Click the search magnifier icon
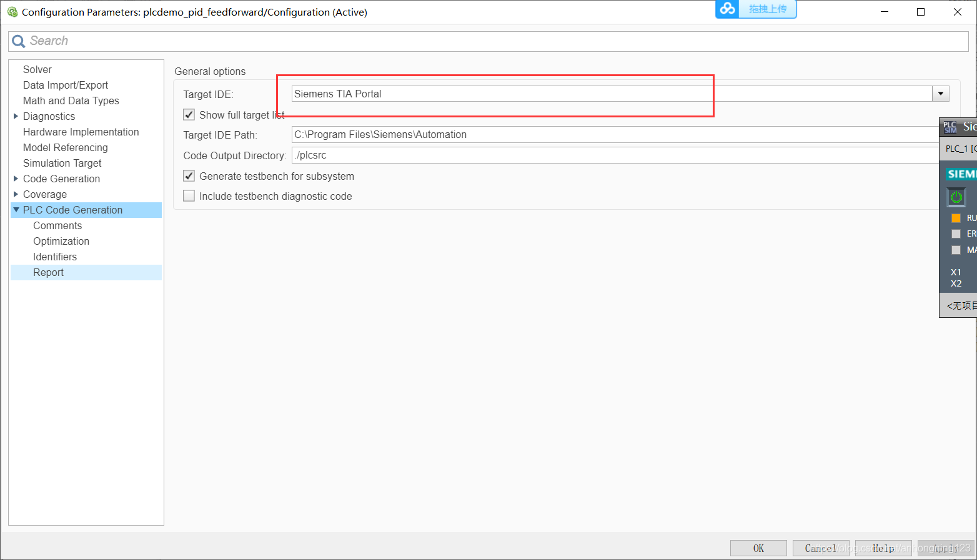 point(19,41)
